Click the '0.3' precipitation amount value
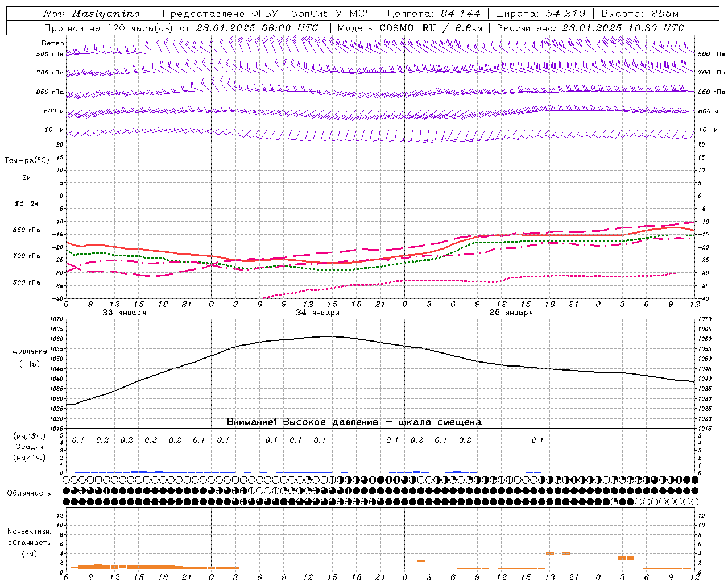Viewport: 728px width, 582px height. click(x=151, y=440)
